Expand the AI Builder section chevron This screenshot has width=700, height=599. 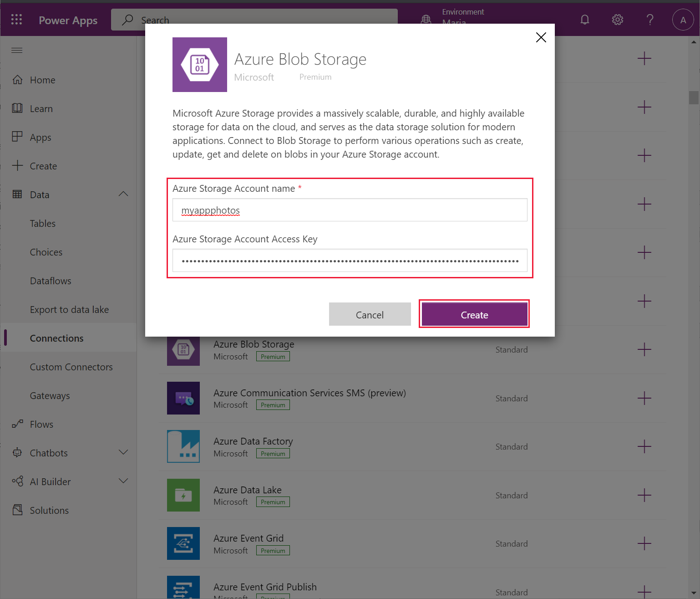[123, 481]
